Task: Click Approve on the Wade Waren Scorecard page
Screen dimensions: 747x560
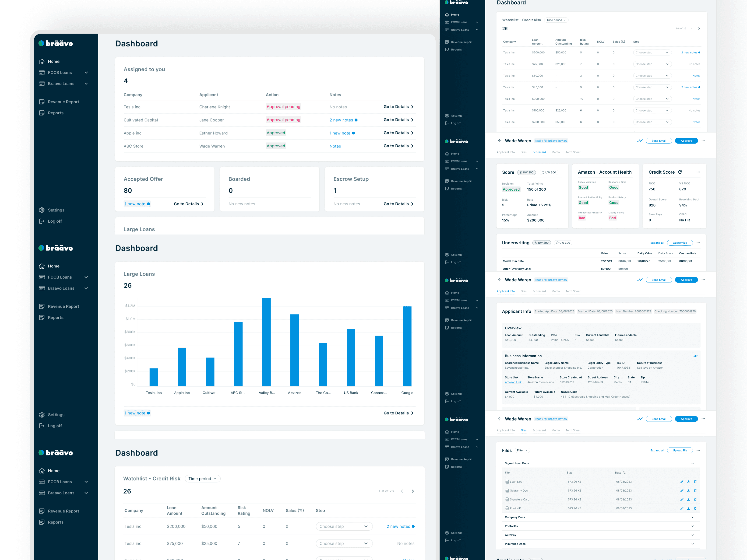Action: (686, 141)
